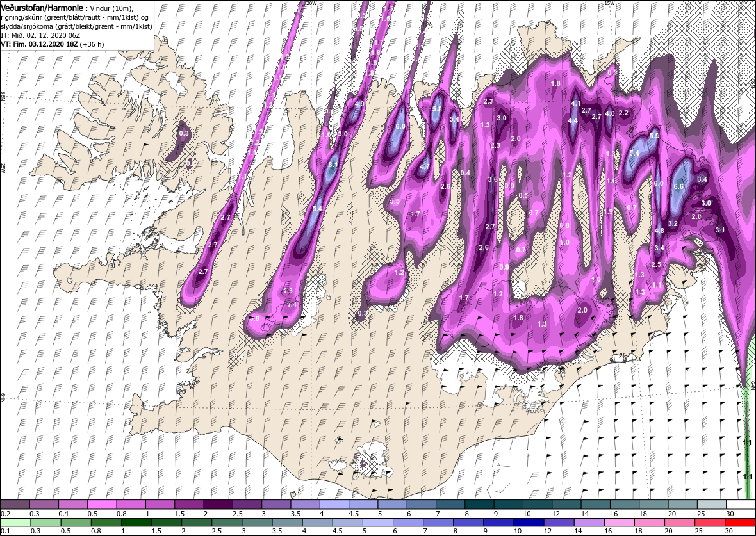Screen dimensions: 756x536
Task: Click the '8.1' precipitation value on map
Action: click(333, 165)
